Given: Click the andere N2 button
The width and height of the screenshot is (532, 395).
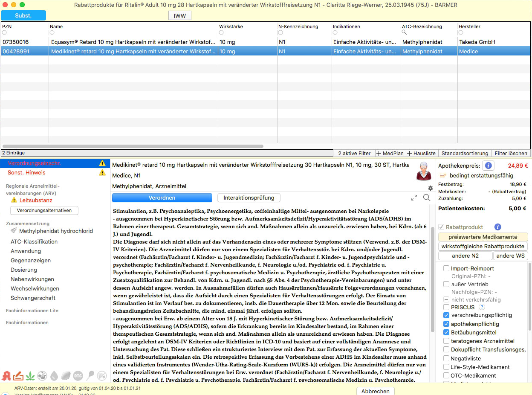Looking at the screenshot, I should pos(465,256).
